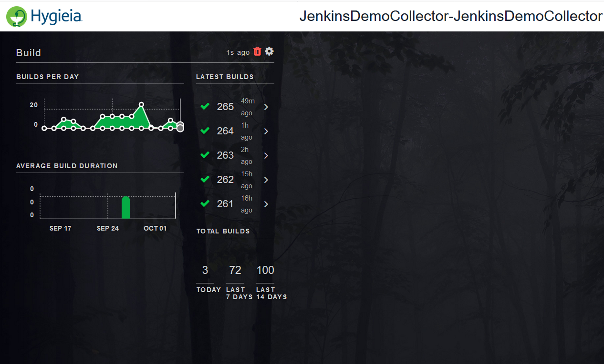Click the LATEST BUILDS heading
The image size is (604, 364).
point(225,77)
